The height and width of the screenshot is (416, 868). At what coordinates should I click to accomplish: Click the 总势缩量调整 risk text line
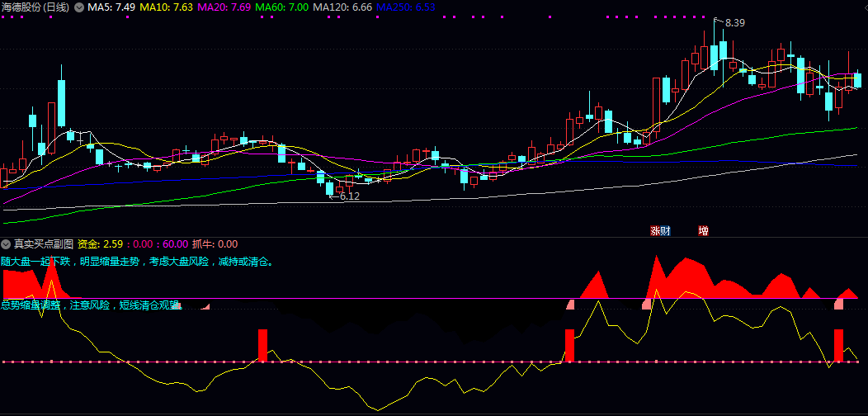click(92, 305)
